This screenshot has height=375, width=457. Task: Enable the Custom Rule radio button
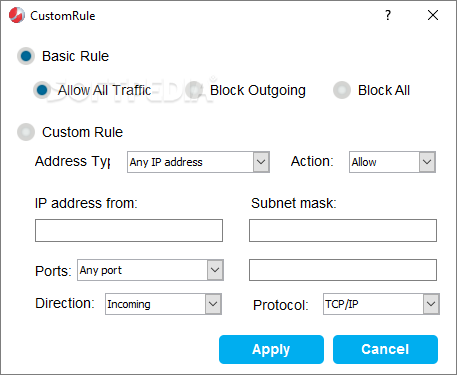coord(26,132)
